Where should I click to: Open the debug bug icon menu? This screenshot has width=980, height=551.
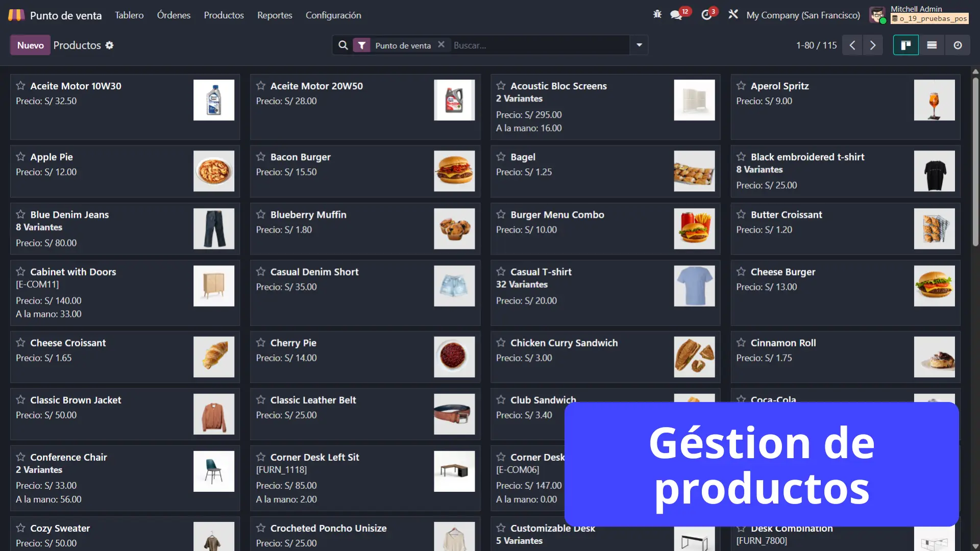[657, 14]
